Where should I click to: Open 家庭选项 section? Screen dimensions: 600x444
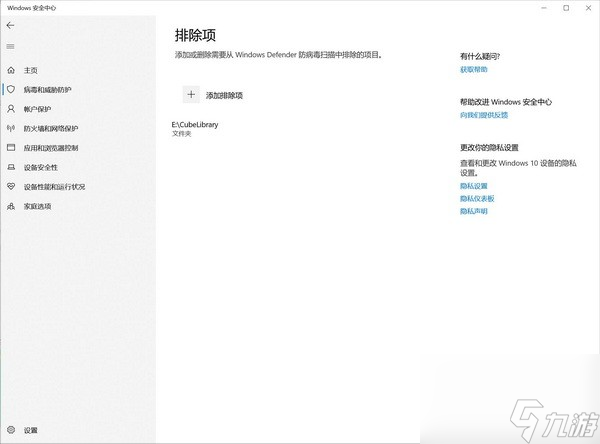coord(38,206)
